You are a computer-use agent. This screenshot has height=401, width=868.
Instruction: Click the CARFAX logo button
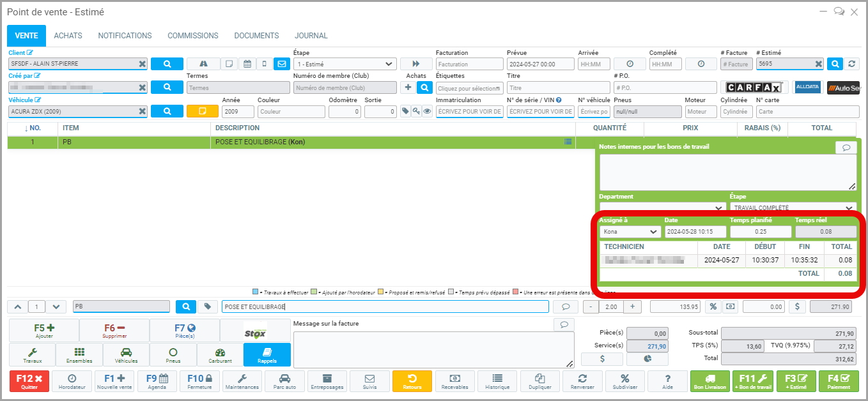pyautogui.click(x=754, y=87)
